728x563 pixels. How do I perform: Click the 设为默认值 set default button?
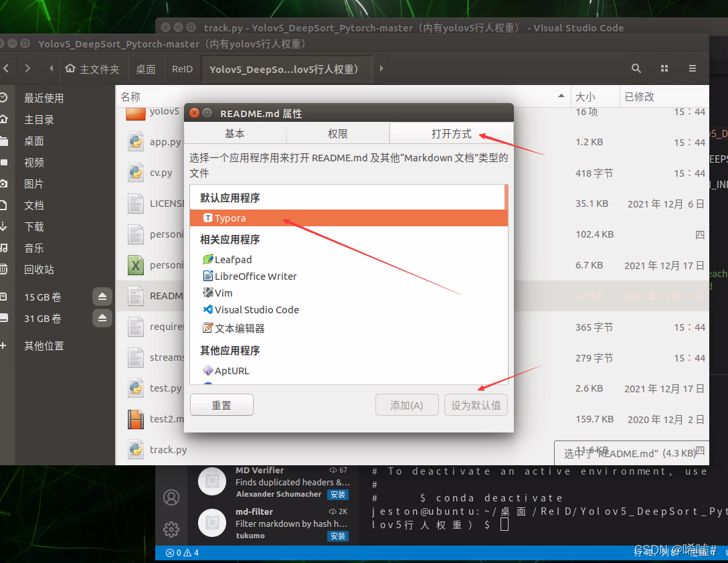(x=476, y=405)
